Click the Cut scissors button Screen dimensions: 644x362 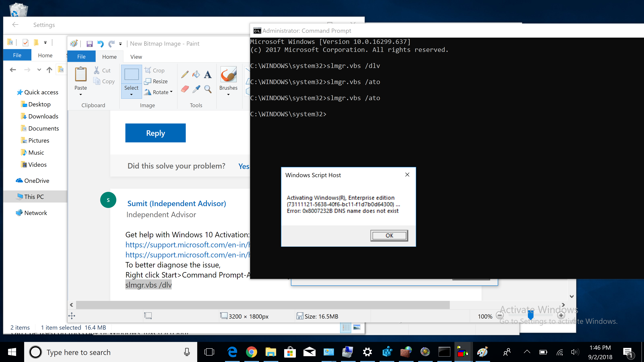click(102, 70)
